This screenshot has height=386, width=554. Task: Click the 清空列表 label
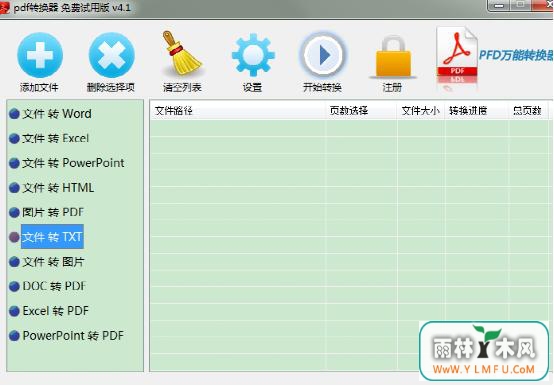tap(182, 87)
